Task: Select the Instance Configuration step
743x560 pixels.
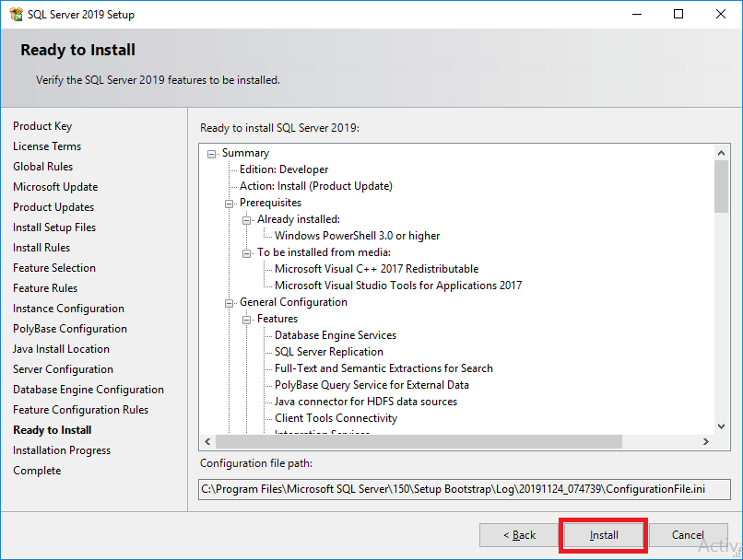Action: (x=69, y=309)
